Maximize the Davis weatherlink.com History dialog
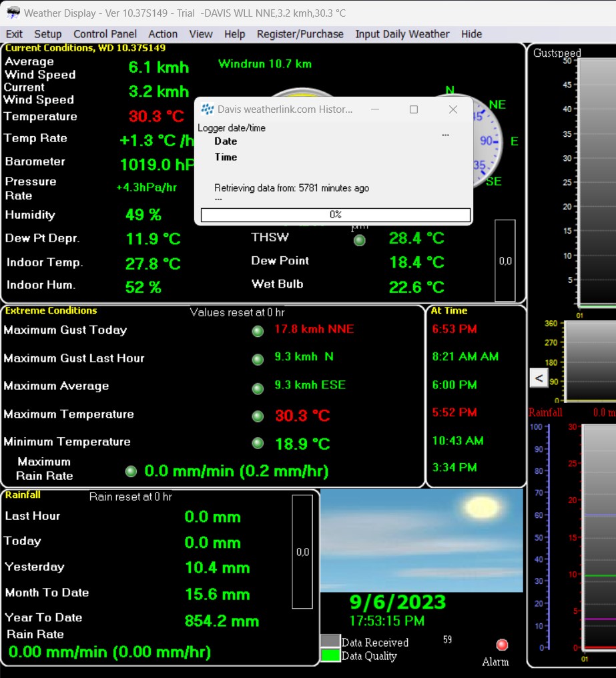Viewport: 616px width, 678px height. point(413,109)
